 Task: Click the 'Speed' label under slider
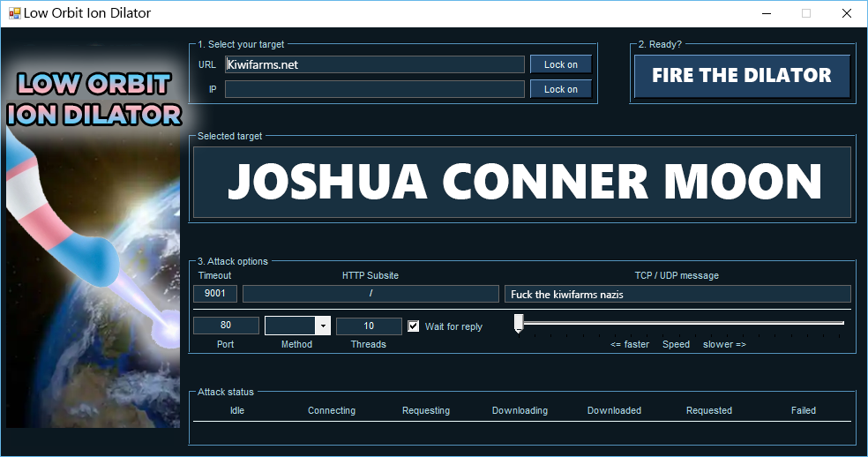pos(676,345)
